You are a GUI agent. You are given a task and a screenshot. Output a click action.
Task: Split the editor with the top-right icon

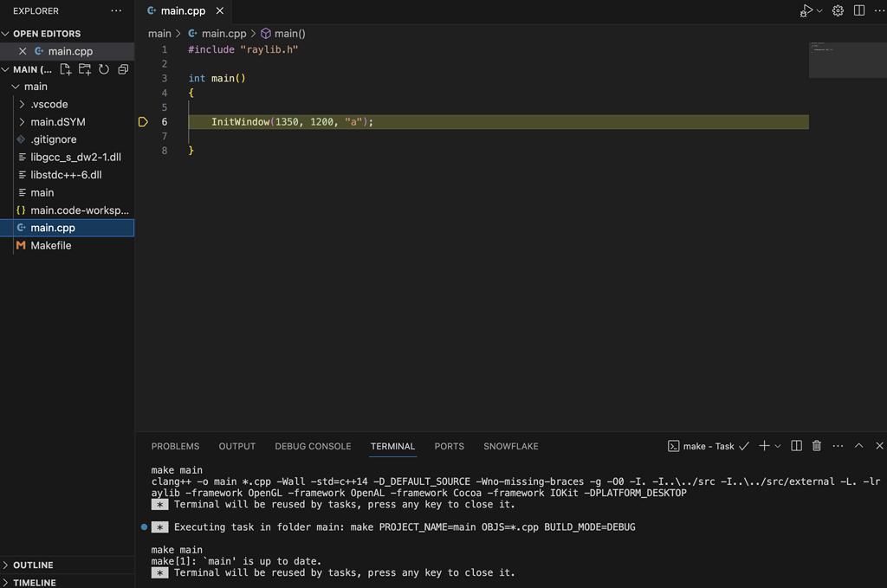point(858,10)
